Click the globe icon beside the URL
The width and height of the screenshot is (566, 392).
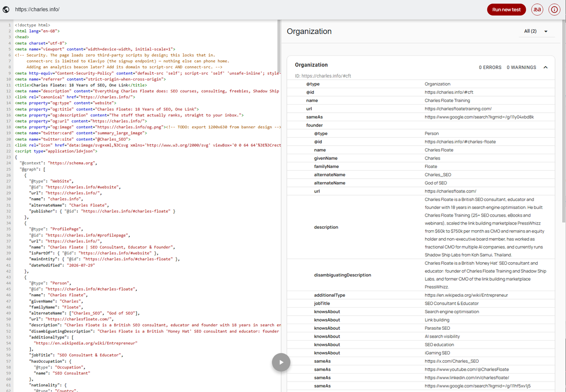tap(6, 9)
